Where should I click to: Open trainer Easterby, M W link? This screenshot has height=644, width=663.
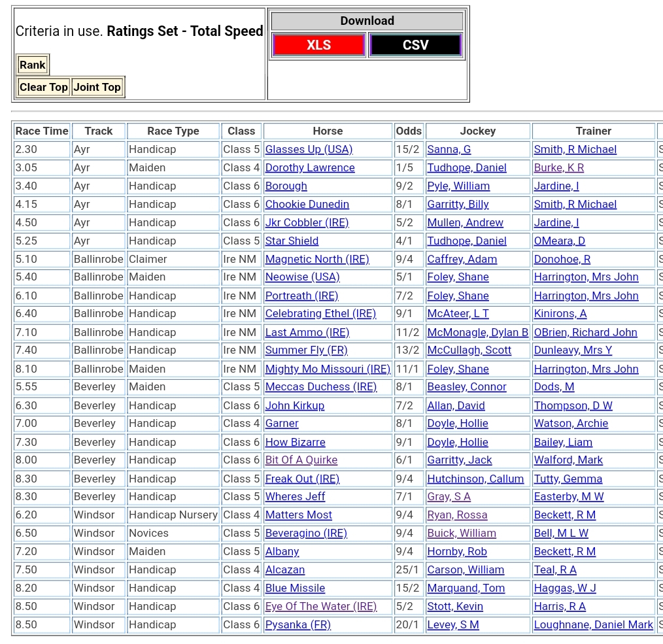click(569, 497)
